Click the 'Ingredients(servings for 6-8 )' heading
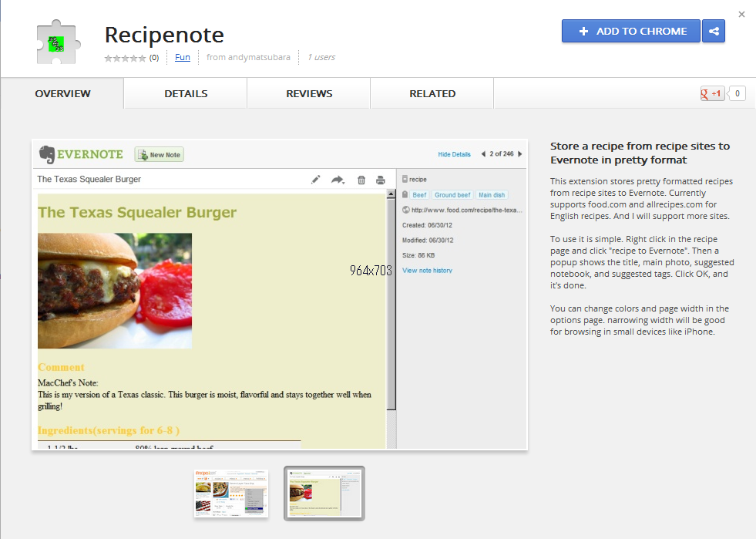Screen dimensions: 756x539 tap(109, 430)
